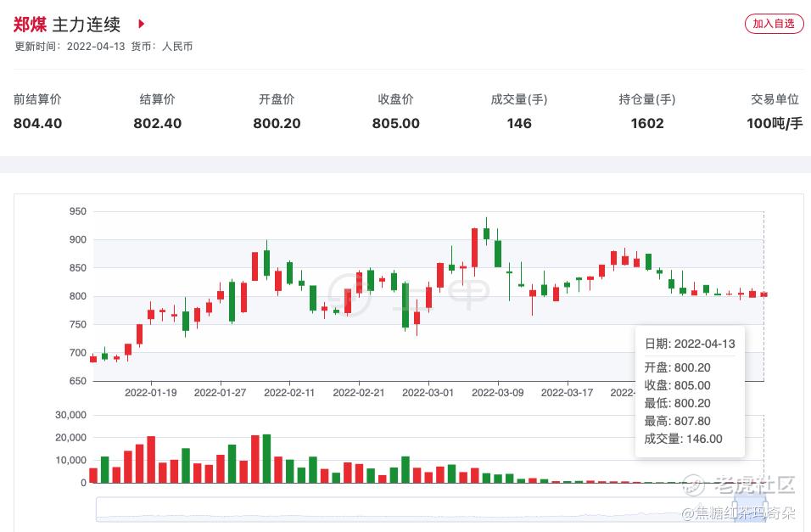Select the tallest green volume bar
Viewport: 811px width, 532px height.
coord(266,458)
